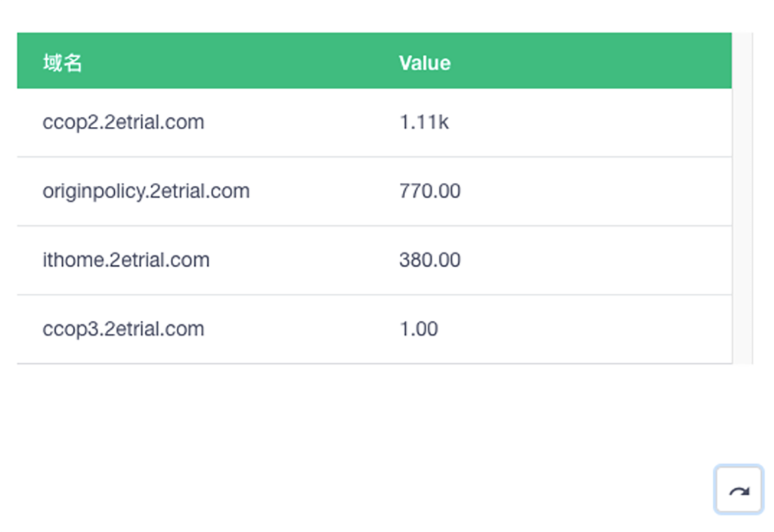Click the curved arrow share icon button
This screenshot has width=774, height=532.
(x=738, y=490)
